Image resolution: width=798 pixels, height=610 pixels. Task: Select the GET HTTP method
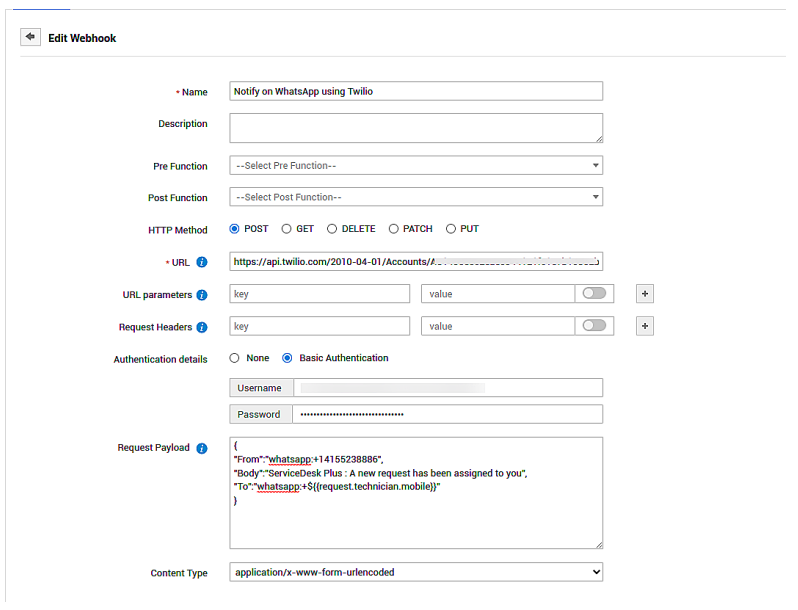287,229
